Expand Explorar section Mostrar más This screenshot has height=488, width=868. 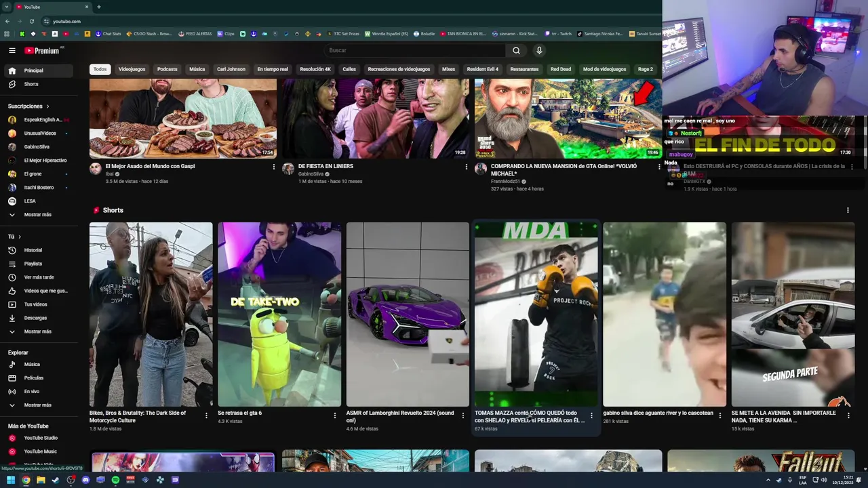(x=39, y=405)
